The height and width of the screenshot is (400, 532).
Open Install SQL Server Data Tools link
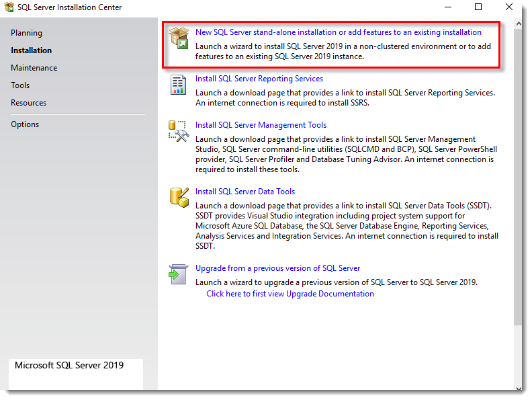coord(245,192)
